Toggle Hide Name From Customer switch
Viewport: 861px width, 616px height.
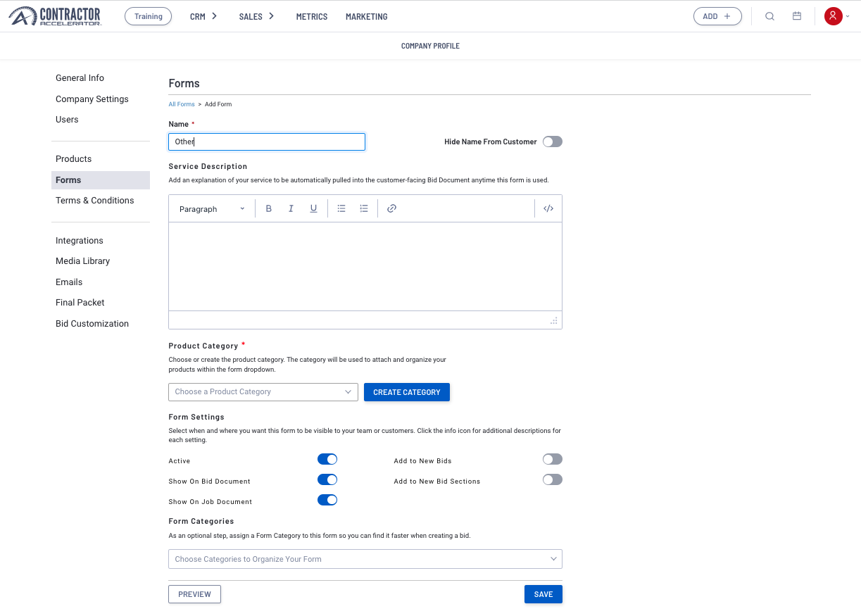553,142
